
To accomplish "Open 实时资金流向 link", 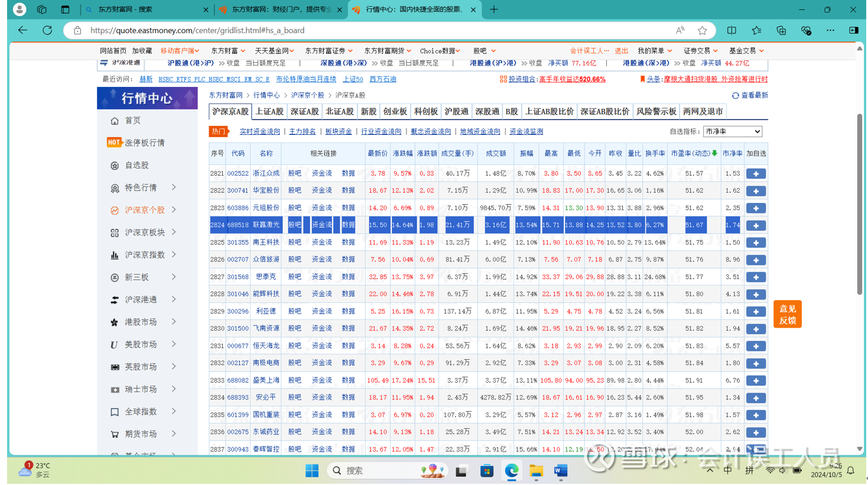I will tap(260, 132).
